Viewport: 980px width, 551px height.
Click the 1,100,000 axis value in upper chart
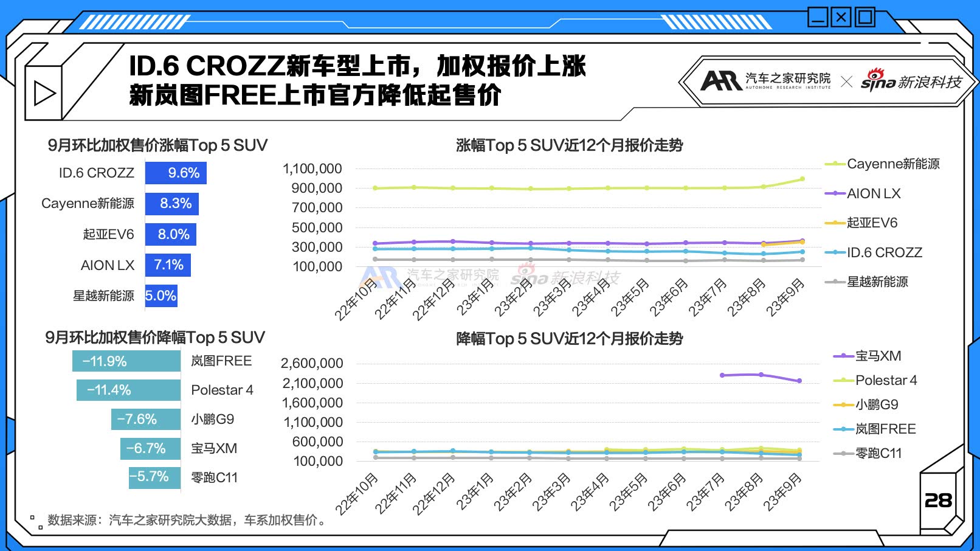(x=312, y=169)
